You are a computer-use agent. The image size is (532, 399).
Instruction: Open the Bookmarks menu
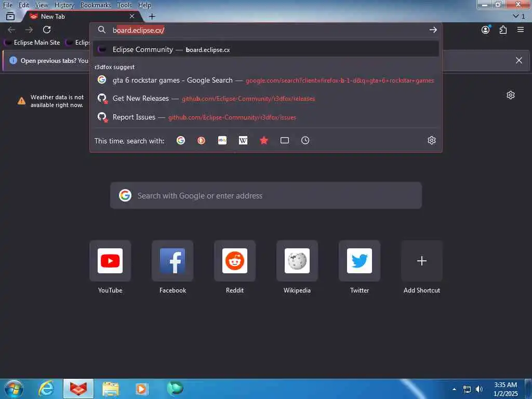(x=96, y=5)
